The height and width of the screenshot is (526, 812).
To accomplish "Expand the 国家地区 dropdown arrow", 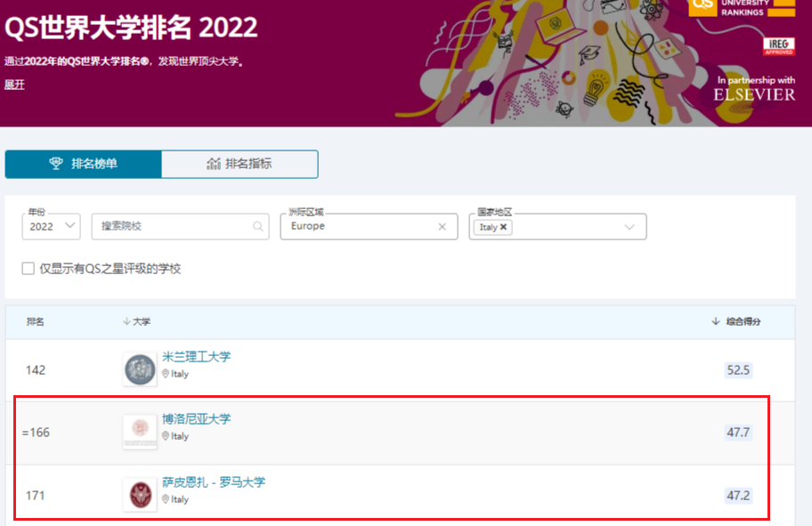I will tap(629, 227).
